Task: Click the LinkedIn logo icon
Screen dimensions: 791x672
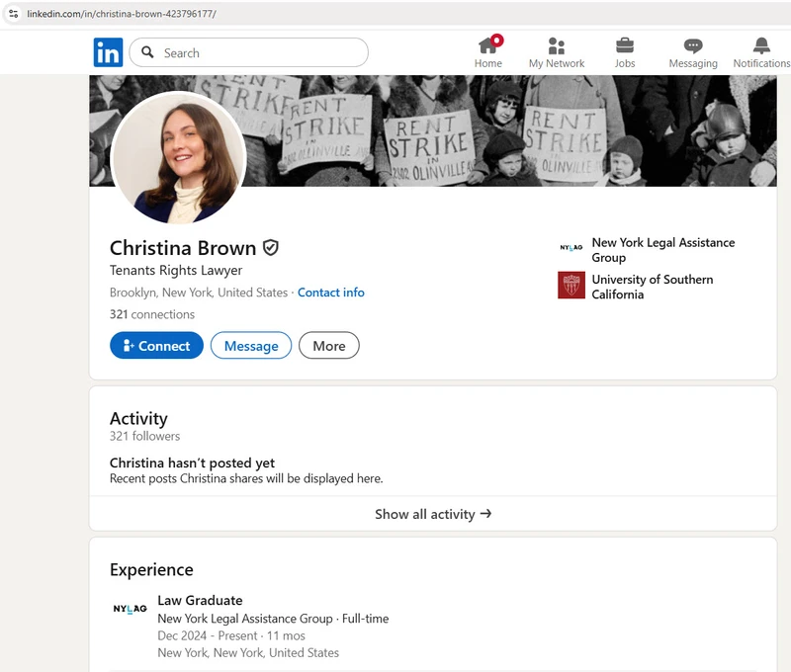Action: (108, 52)
